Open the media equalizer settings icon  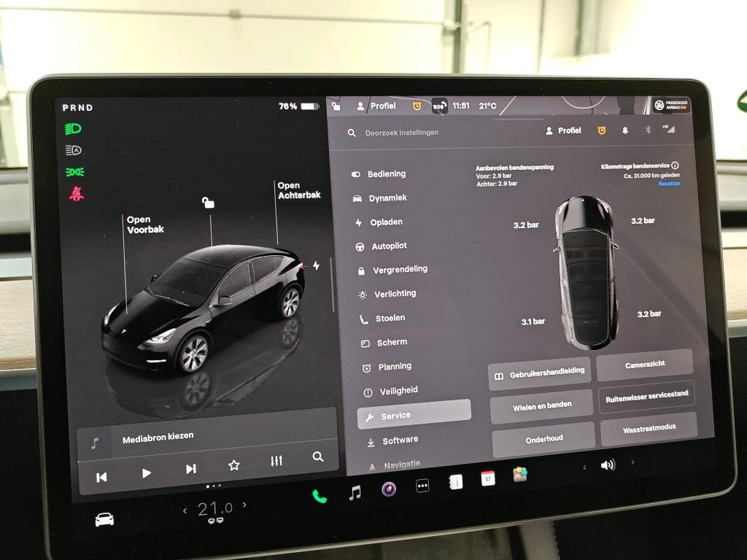(276, 462)
